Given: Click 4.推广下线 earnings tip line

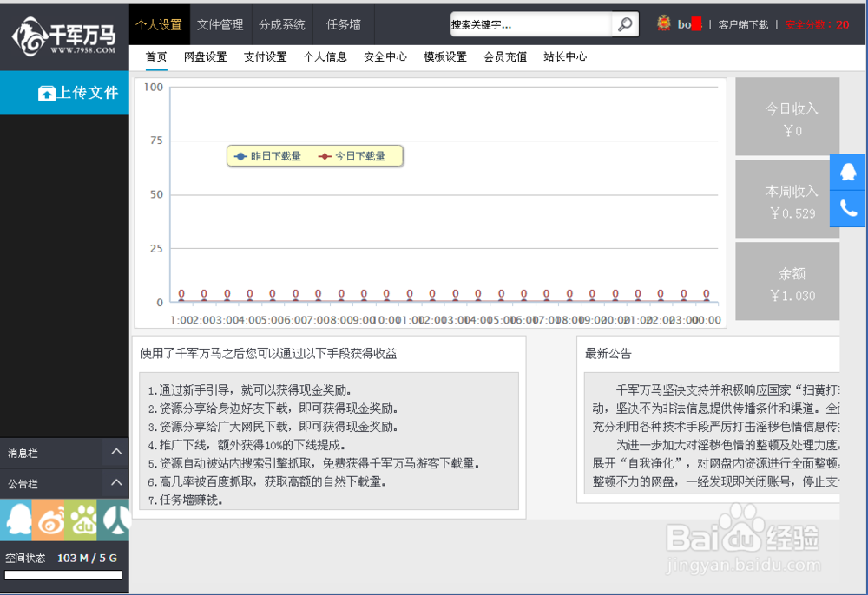Looking at the screenshot, I should [247, 445].
